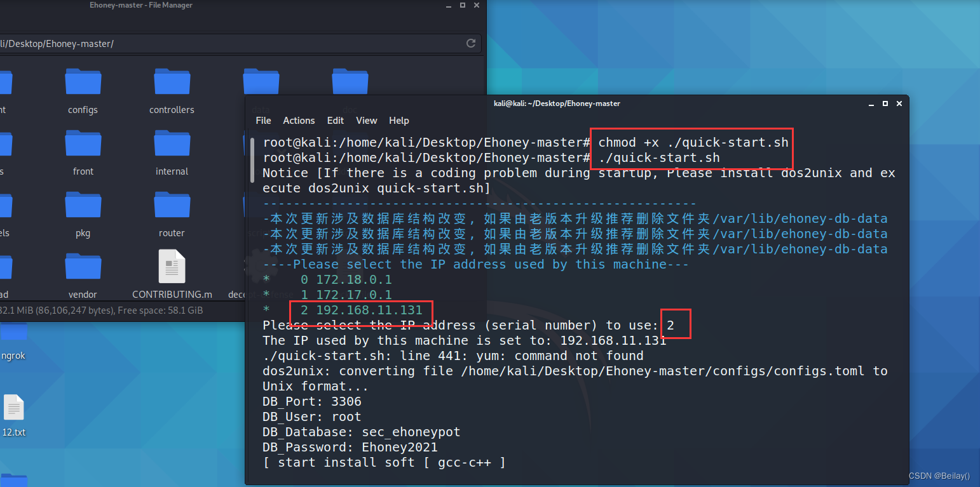Maximize the terminal window
The height and width of the screenshot is (487, 980).
pyautogui.click(x=885, y=103)
